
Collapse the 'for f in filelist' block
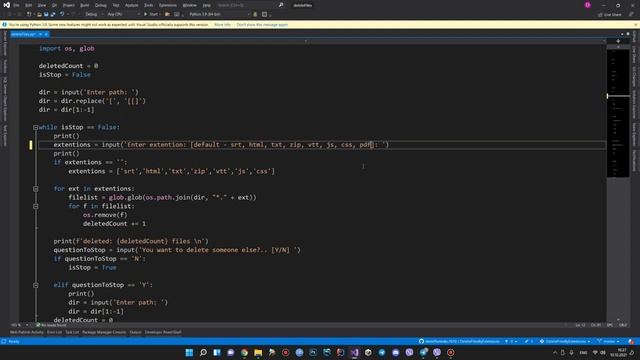[36, 207]
